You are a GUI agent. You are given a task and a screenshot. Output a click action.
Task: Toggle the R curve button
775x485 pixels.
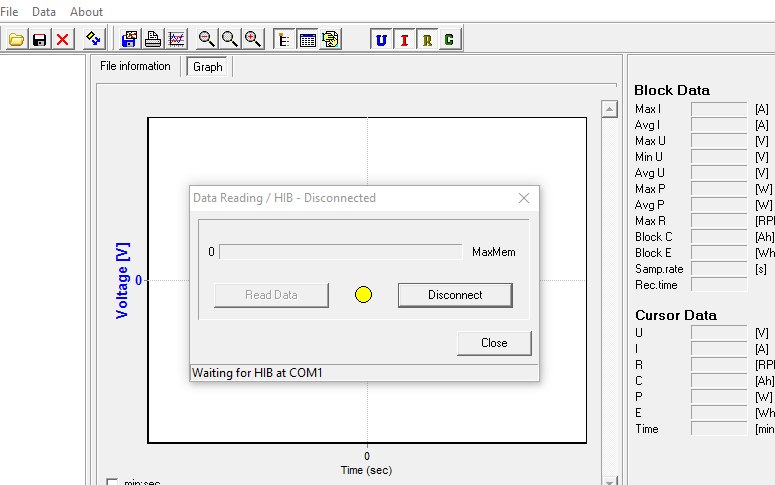427,39
